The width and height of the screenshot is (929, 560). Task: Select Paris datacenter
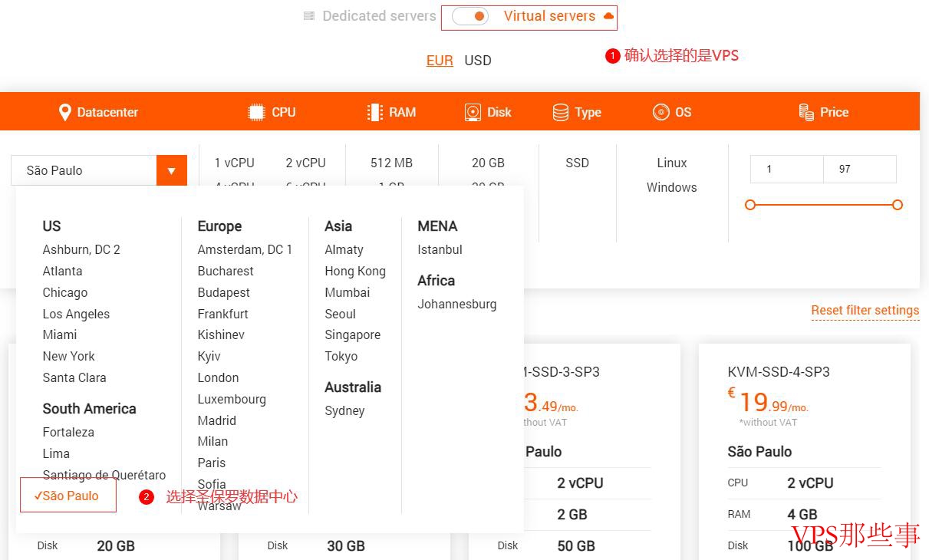click(x=212, y=463)
